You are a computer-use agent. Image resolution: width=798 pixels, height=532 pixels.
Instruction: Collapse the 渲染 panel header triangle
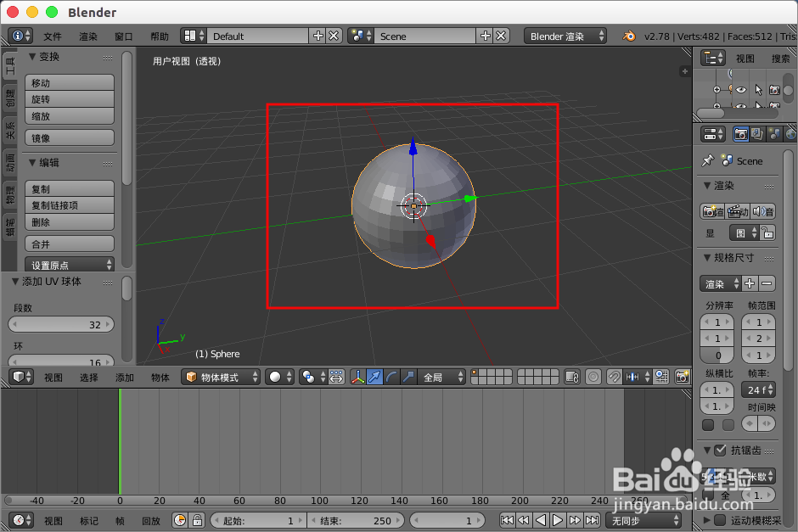[x=705, y=186]
